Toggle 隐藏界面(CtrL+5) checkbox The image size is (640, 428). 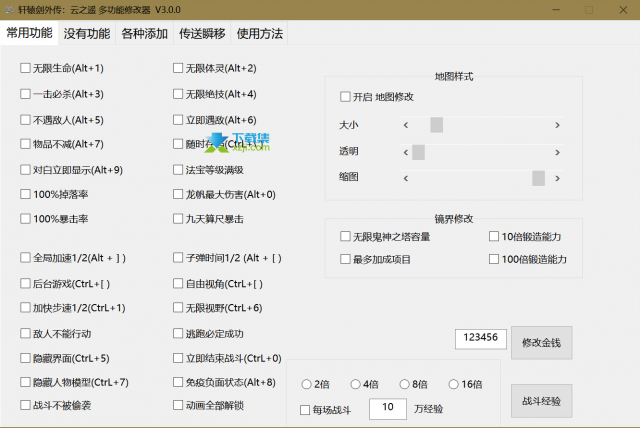pyautogui.click(x=25, y=358)
